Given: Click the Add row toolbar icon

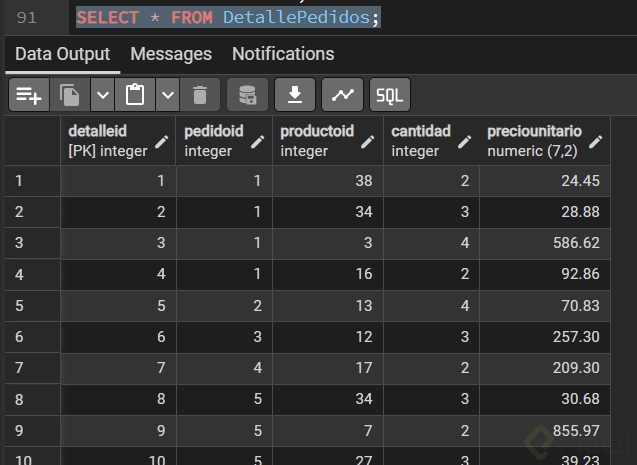Looking at the screenshot, I should (29, 95).
